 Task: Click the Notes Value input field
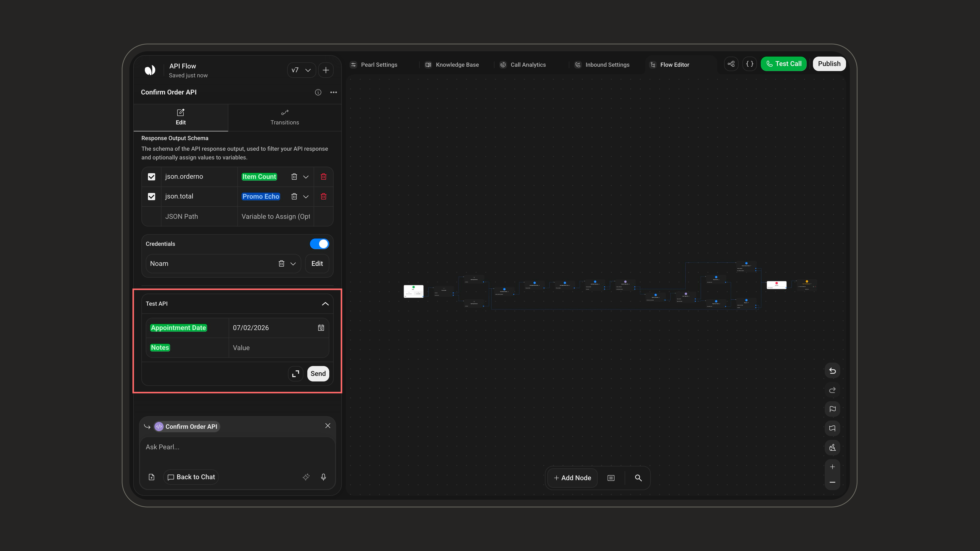coord(278,348)
